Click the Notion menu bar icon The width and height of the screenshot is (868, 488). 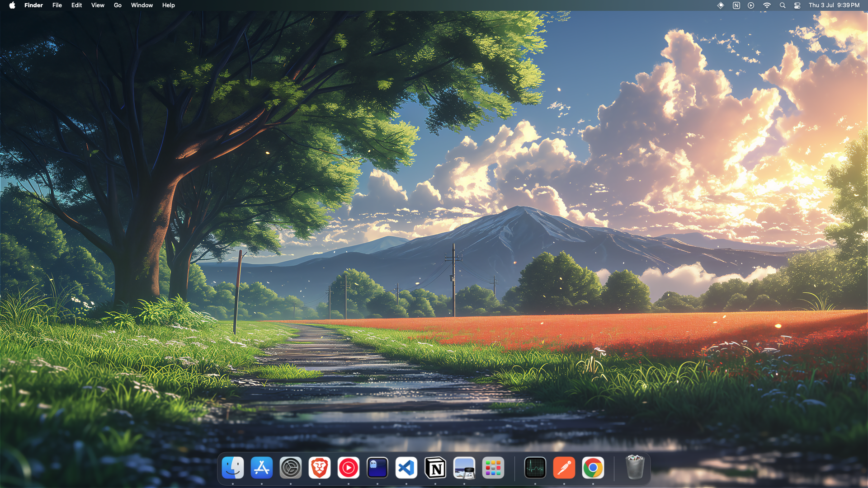click(736, 5)
